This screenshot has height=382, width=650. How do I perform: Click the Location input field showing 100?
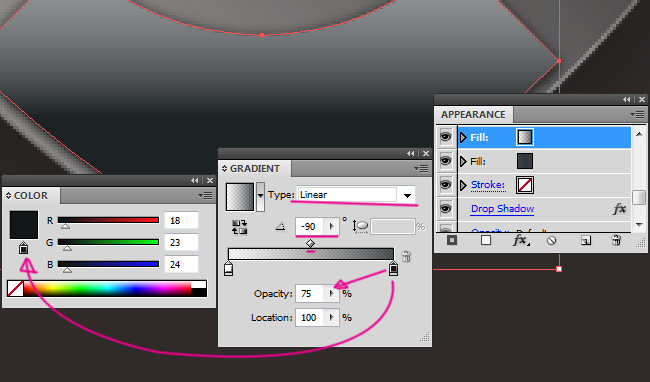click(x=310, y=317)
